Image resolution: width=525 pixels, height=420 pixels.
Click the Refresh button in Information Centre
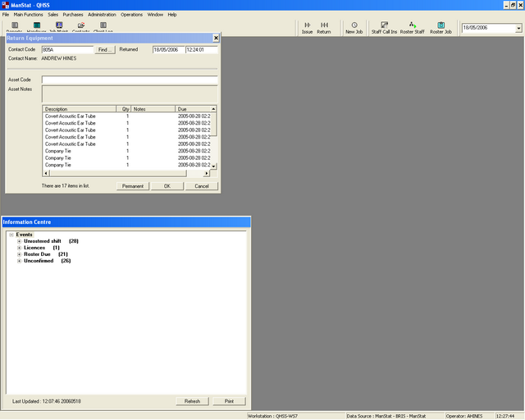coord(192,401)
